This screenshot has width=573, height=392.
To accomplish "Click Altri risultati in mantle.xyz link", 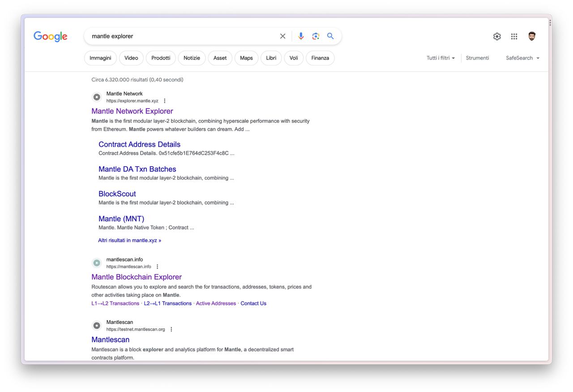I will click(x=129, y=240).
